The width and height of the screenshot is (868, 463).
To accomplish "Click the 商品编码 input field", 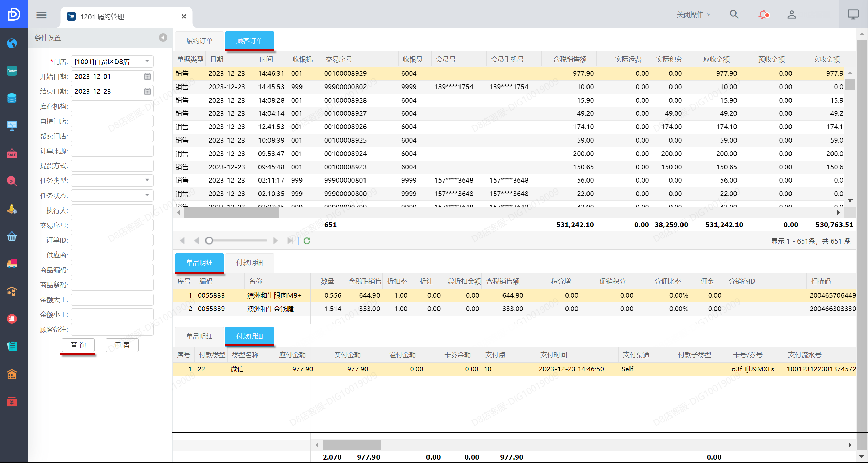I will (x=112, y=270).
